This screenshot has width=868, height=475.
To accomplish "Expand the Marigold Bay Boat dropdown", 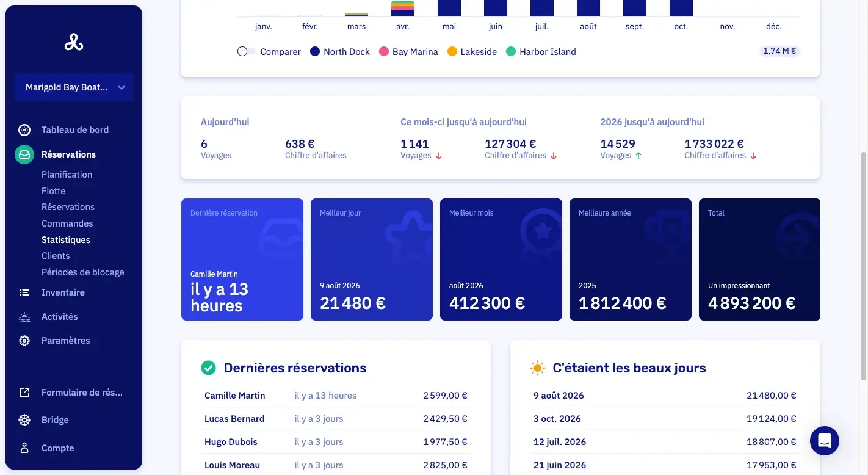I will (74, 87).
